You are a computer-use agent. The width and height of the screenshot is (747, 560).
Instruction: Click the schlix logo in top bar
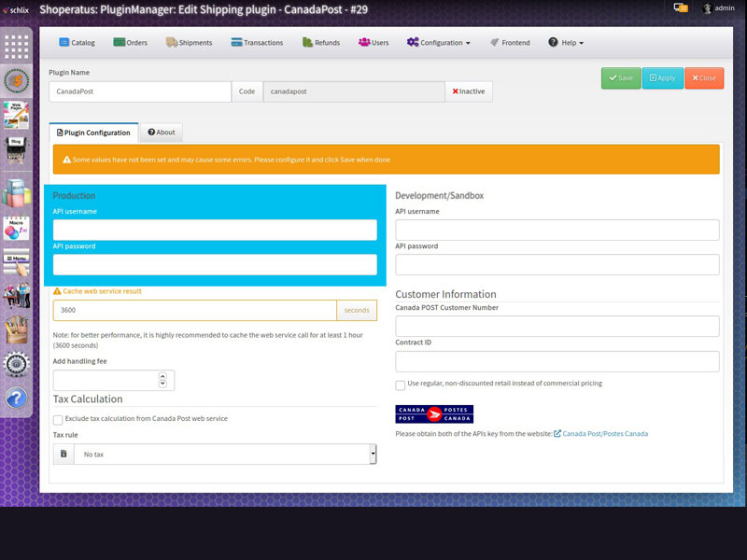pyautogui.click(x=16, y=9)
